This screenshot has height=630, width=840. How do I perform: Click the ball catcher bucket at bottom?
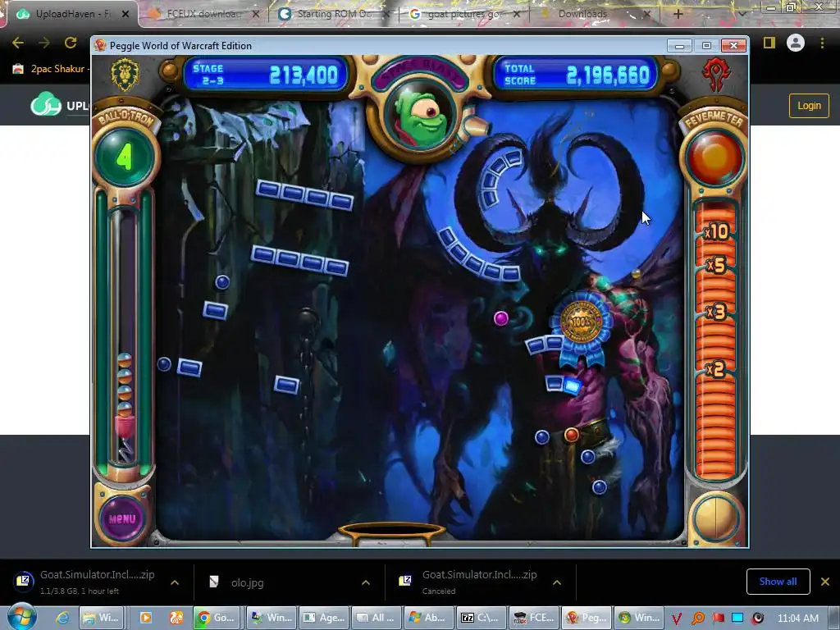392,533
